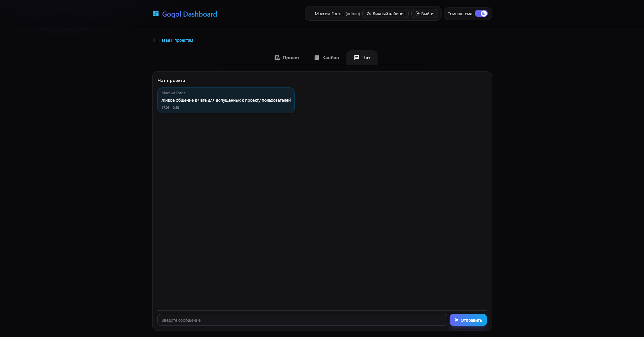Screen dimensions: 644x337
Task: Send message with Отправить button
Action: pos(468,320)
